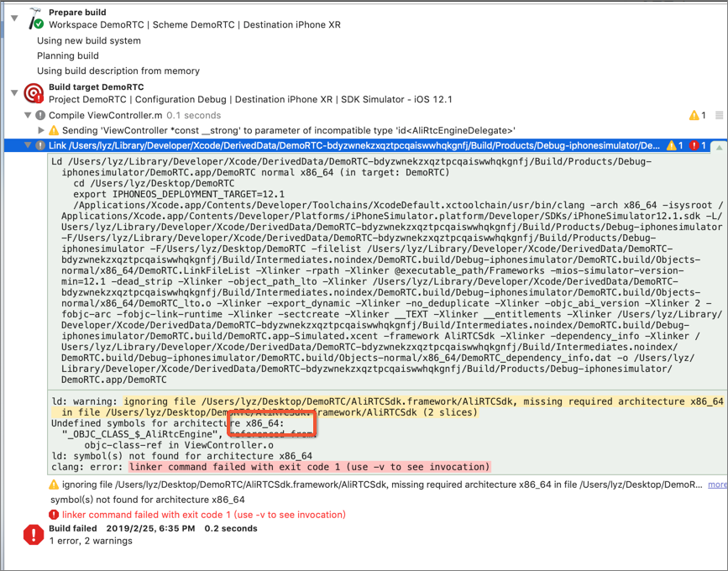This screenshot has height=571, width=728.
Task: Collapse the Prepare build section
Action: tap(14, 18)
